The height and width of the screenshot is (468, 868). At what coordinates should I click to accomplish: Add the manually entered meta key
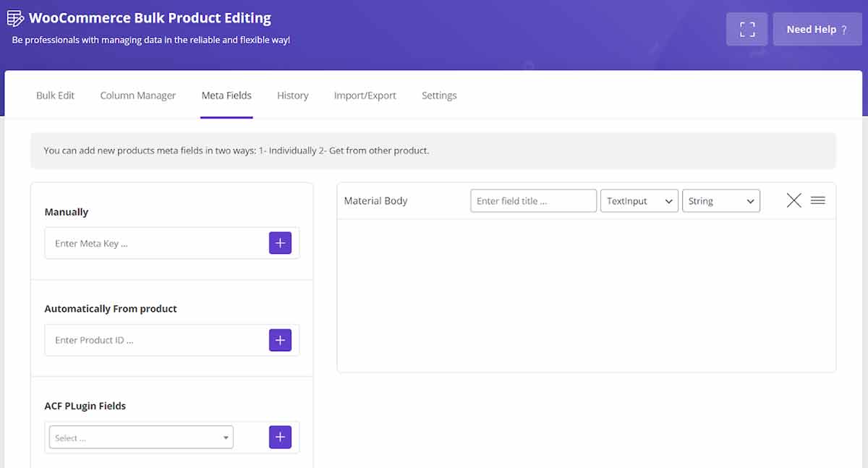coord(280,244)
